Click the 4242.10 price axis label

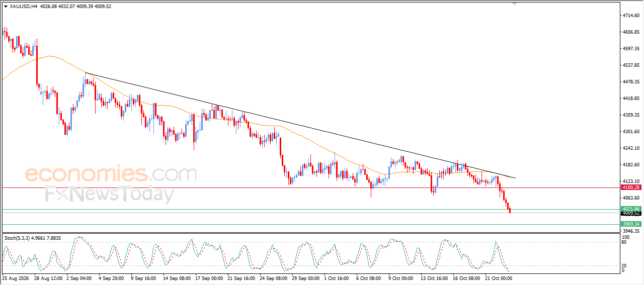(x=631, y=148)
